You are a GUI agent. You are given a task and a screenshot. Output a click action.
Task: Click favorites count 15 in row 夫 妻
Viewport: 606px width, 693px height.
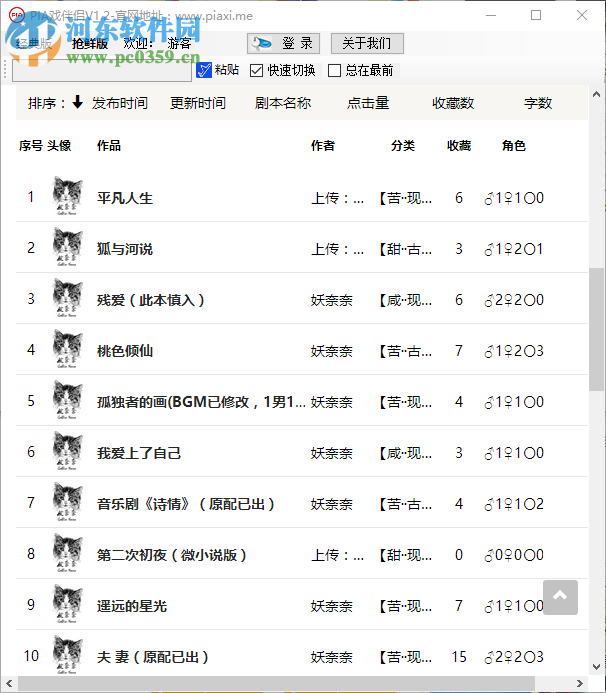click(459, 657)
